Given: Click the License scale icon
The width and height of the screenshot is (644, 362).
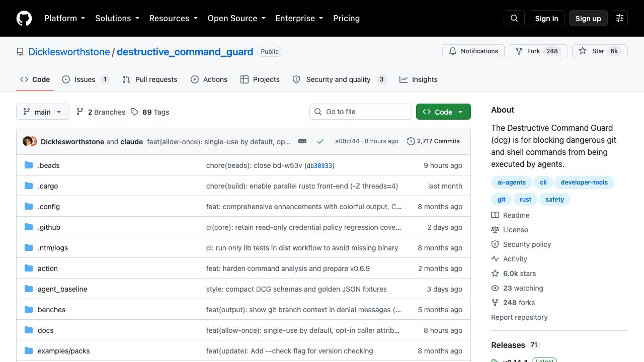Looking at the screenshot, I should [x=495, y=230].
